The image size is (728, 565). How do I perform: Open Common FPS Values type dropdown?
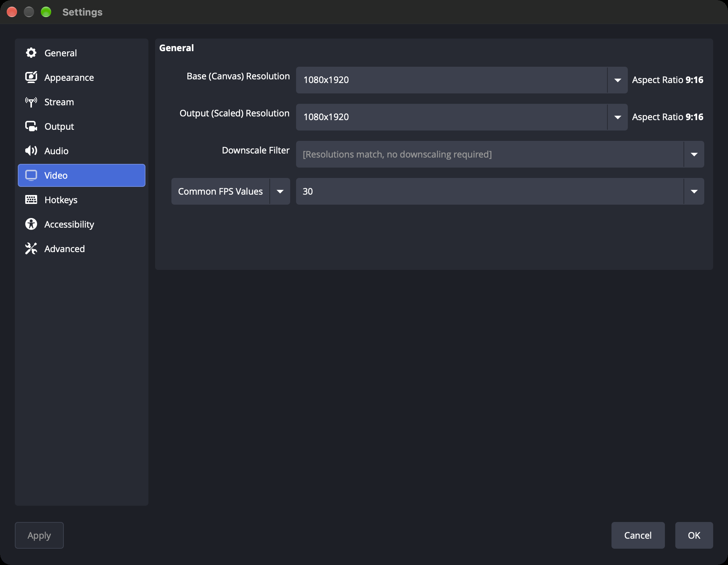[x=231, y=191]
